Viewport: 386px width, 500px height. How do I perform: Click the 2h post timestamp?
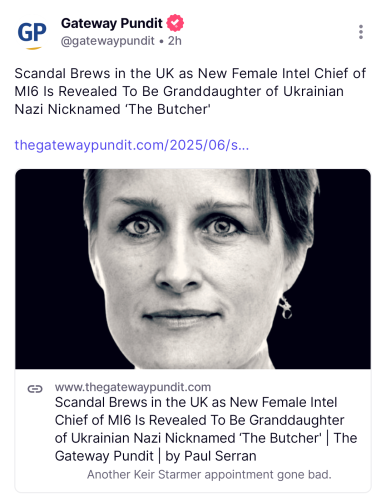175,41
